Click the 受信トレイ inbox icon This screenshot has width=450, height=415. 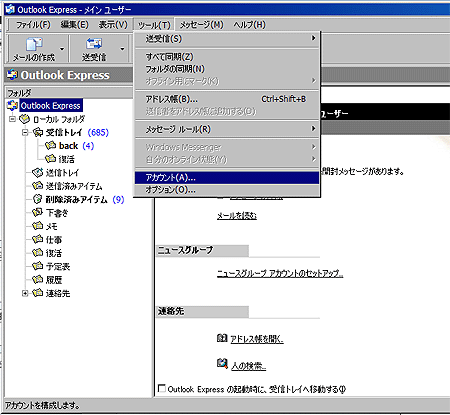[x=38, y=132]
